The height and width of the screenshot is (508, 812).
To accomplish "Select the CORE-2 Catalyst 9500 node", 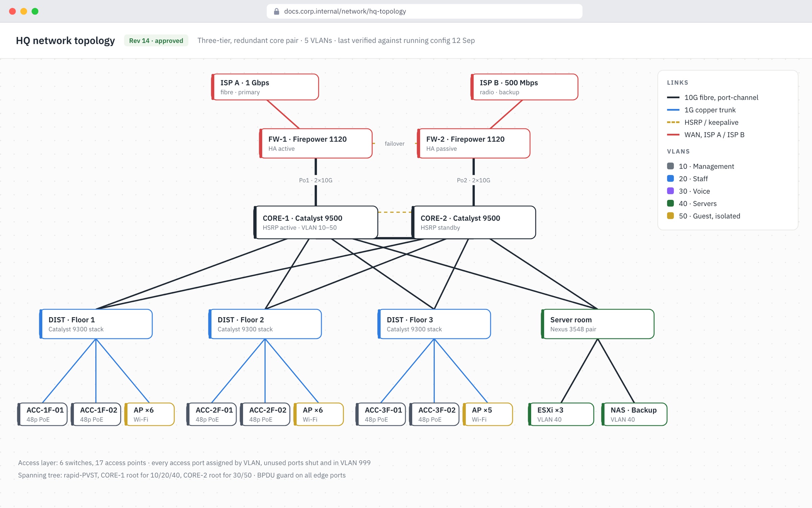I will coord(473,223).
